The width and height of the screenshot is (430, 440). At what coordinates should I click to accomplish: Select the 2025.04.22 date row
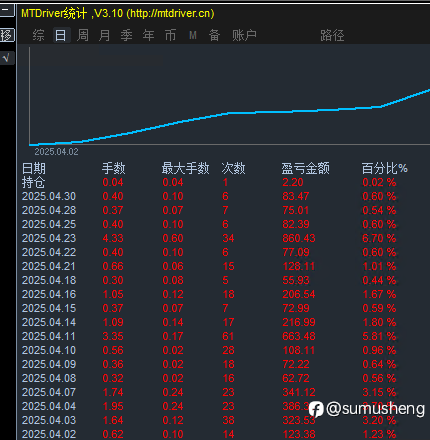(49, 252)
